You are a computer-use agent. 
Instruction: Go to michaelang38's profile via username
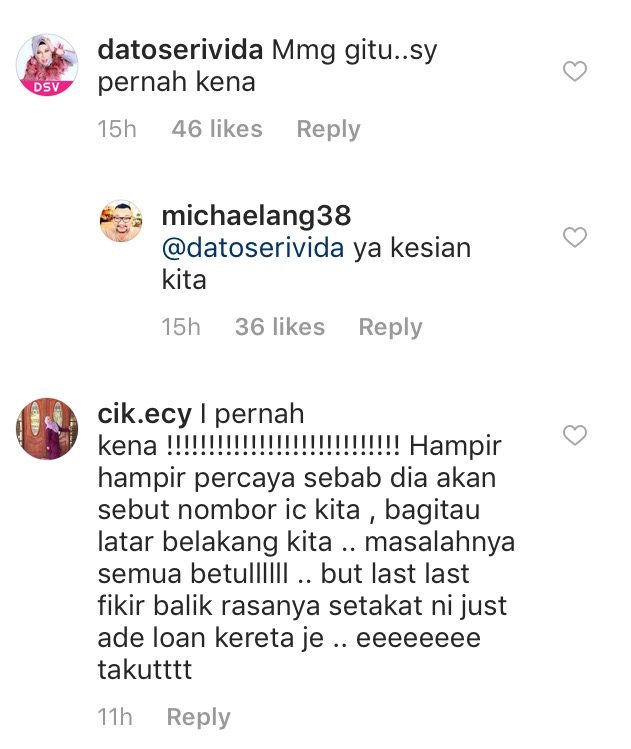256,216
